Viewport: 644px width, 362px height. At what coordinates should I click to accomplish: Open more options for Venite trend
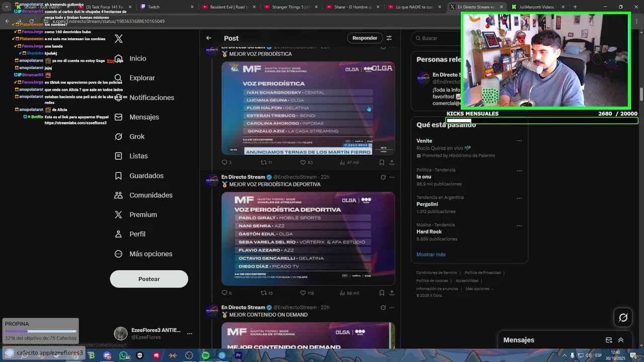coord(519,141)
